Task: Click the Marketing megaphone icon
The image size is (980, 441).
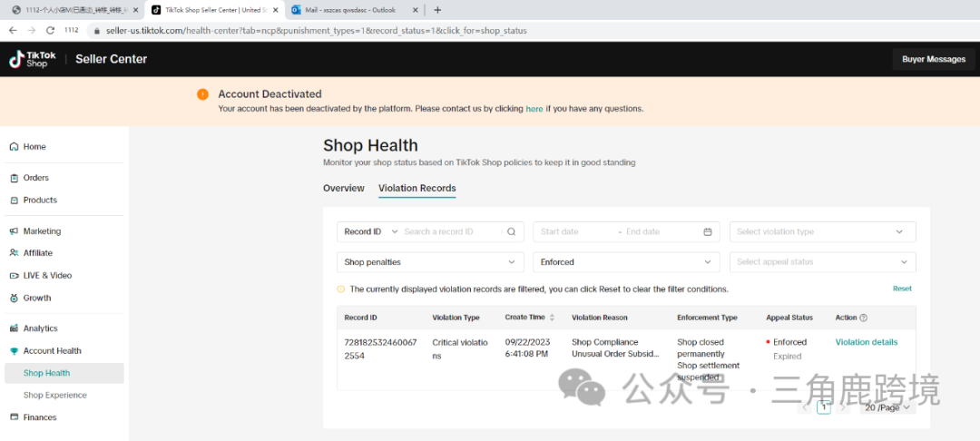Action: click(x=14, y=231)
